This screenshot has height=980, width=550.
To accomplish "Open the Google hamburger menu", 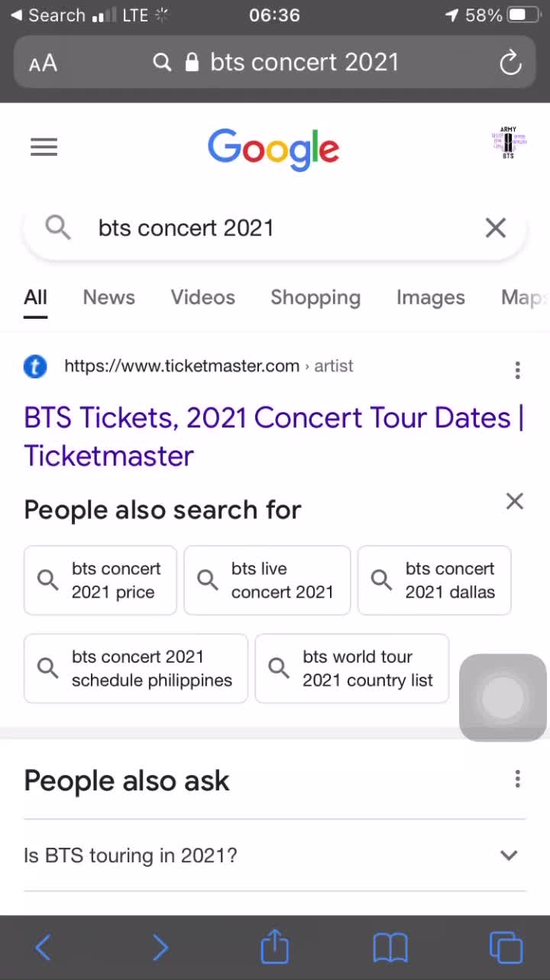I will pos(44,147).
